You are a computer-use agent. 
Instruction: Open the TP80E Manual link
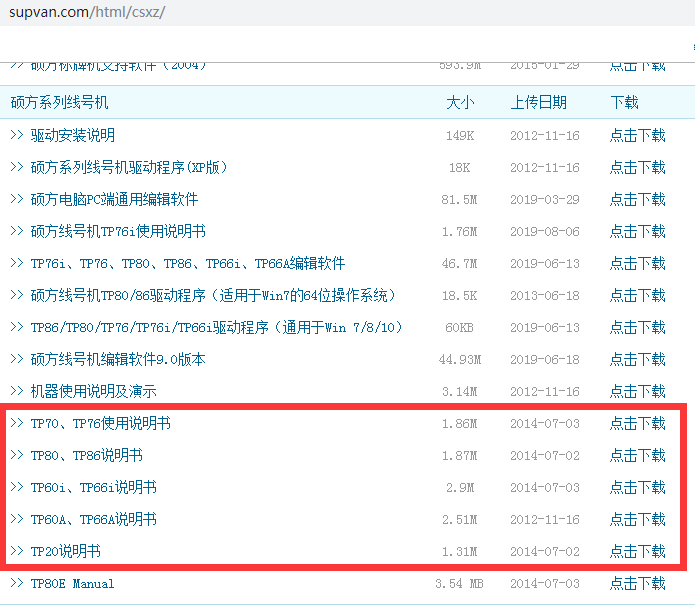72,584
